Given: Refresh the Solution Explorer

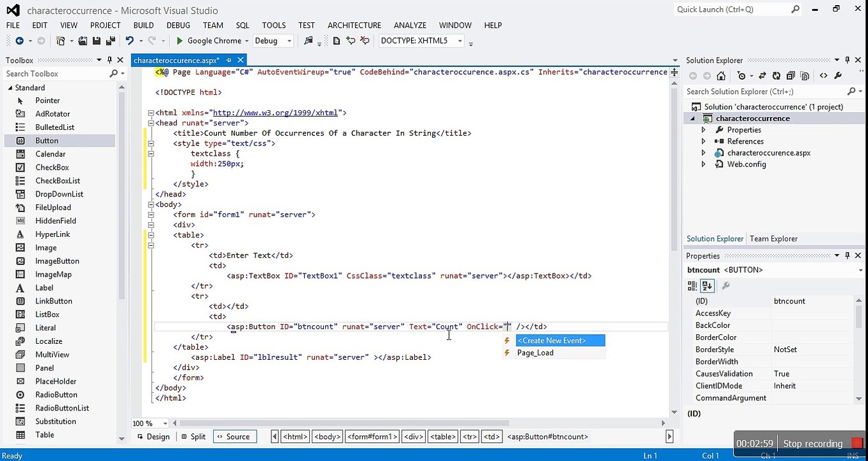Looking at the screenshot, I should pos(776,76).
